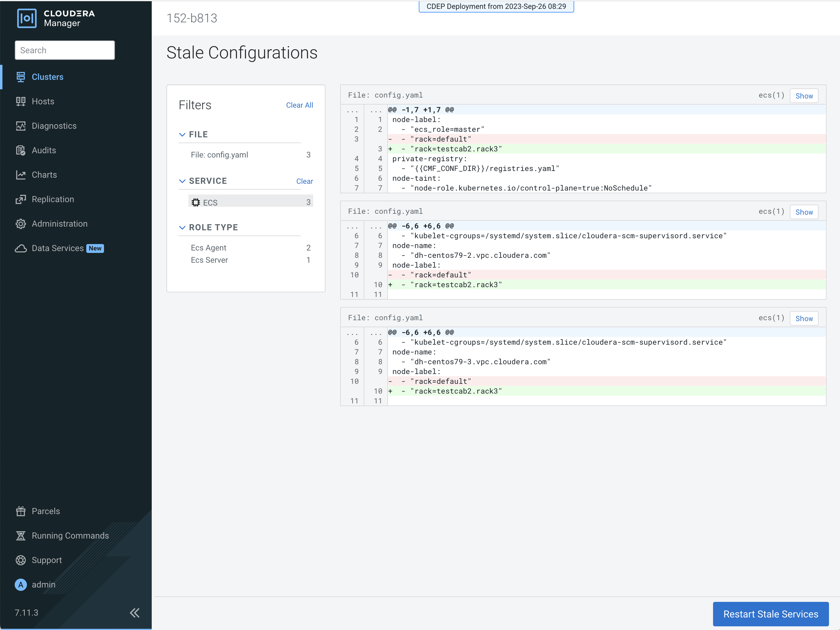Screen dimensions: 840x630
Task: Open Hosts via its sidebar icon
Action: tap(20, 102)
